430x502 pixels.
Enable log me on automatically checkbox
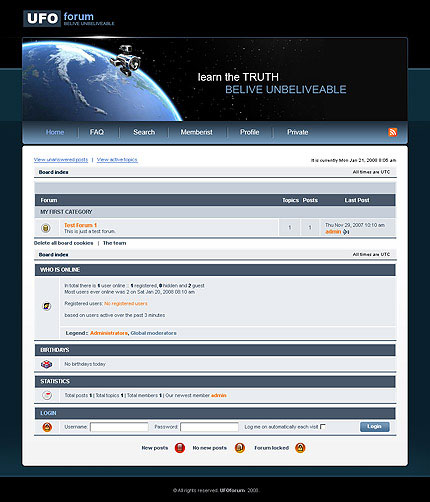pyautogui.click(x=323, y=426)
